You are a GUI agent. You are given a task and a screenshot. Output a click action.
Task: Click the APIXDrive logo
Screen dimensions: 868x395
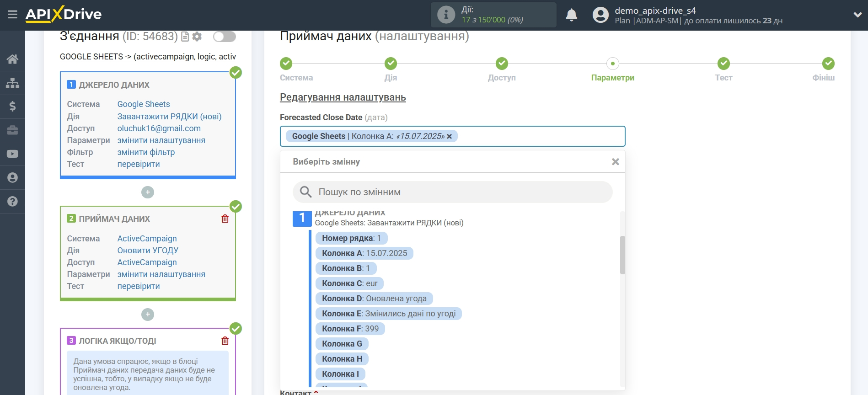[x=64, y=14]
